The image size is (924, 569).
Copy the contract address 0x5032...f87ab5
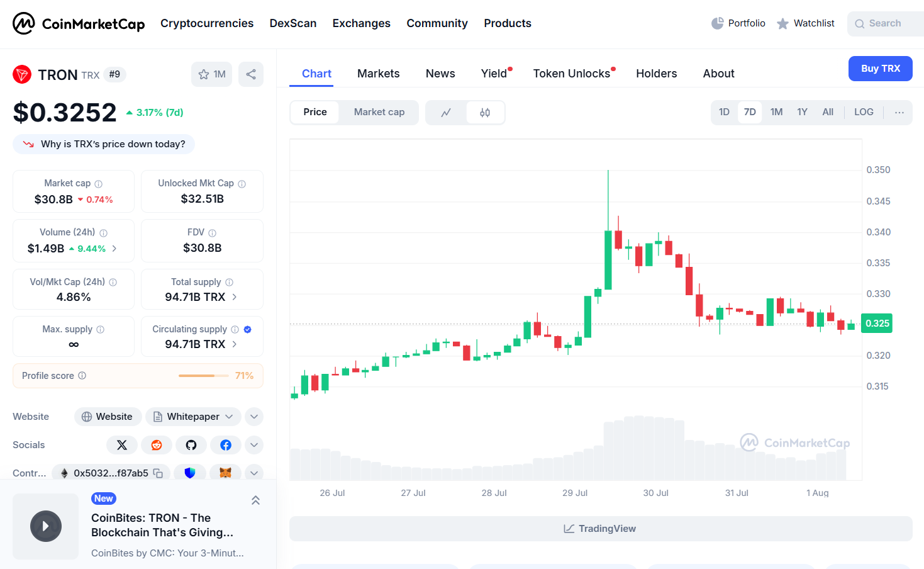(159, 473)
